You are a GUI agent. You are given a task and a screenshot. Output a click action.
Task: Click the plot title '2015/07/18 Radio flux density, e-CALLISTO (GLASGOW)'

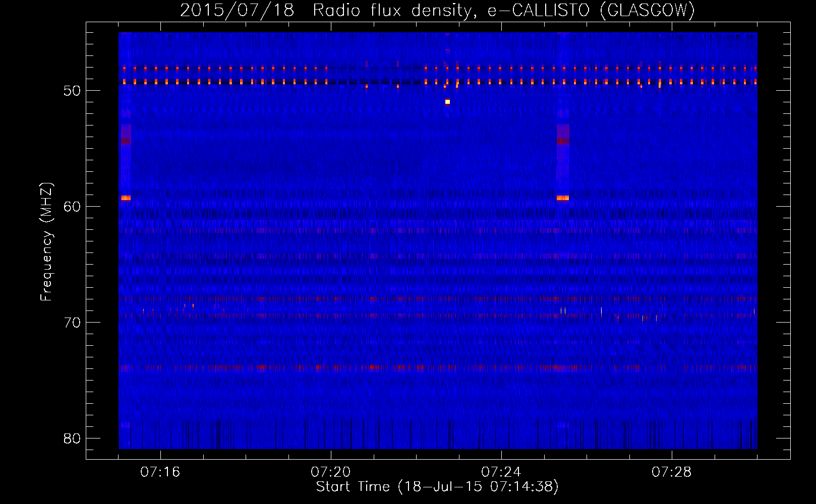click(x=437, y=10)
